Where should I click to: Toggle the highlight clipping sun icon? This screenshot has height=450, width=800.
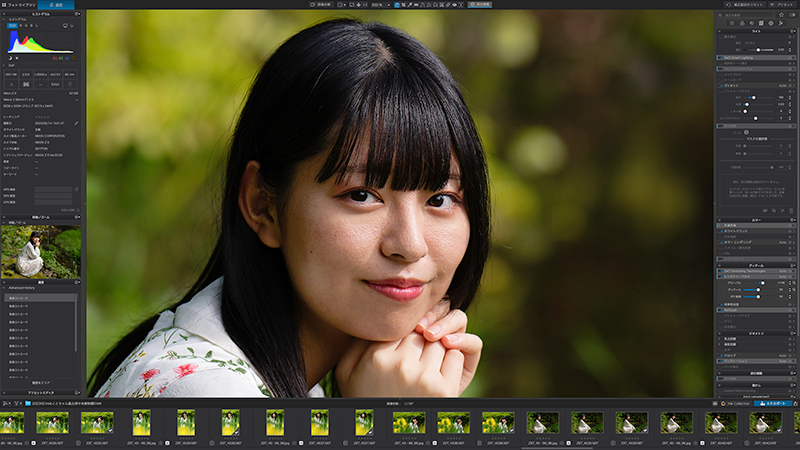coord(17,58)
